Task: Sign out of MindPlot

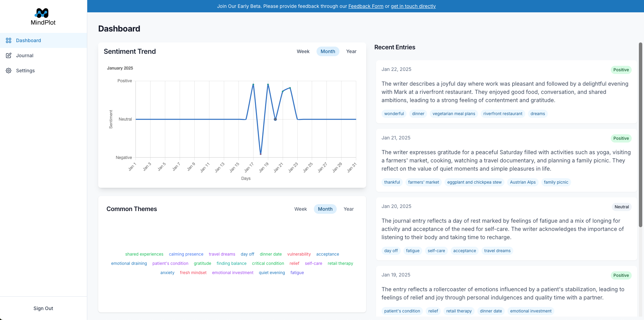Action: click(x=43, y=308)
